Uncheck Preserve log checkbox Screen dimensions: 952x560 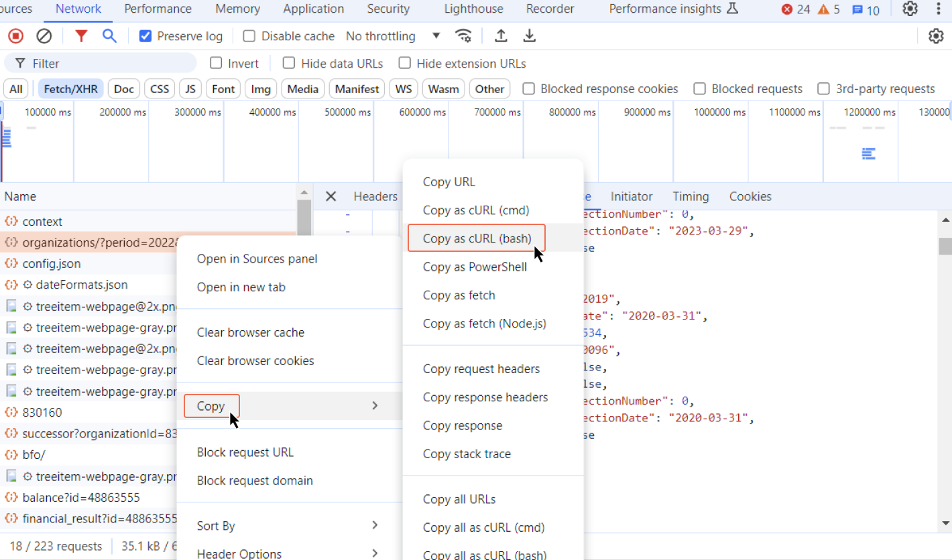click(x=145, y=36)
